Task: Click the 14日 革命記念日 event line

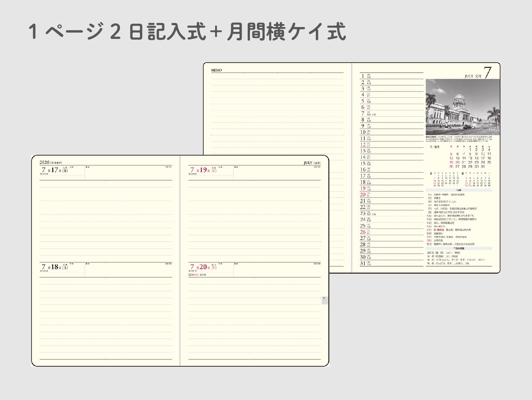Action: pos(452,219)
